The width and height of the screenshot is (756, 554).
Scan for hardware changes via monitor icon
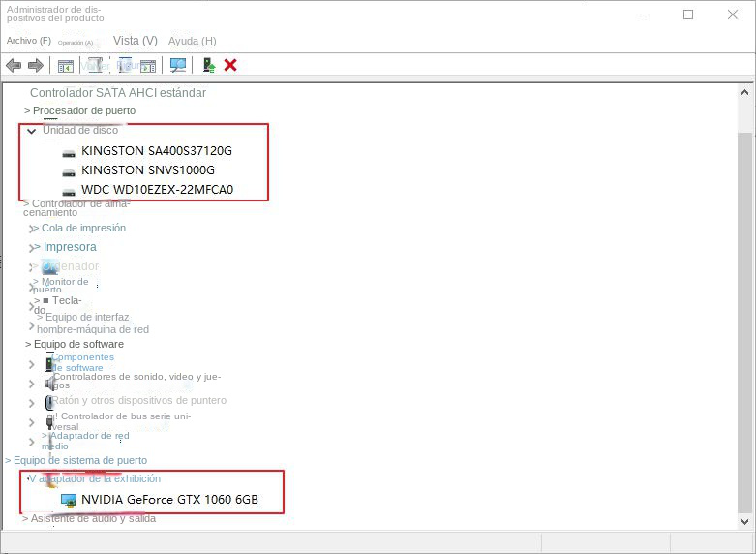pyautogui.click(x=178, y=65)
